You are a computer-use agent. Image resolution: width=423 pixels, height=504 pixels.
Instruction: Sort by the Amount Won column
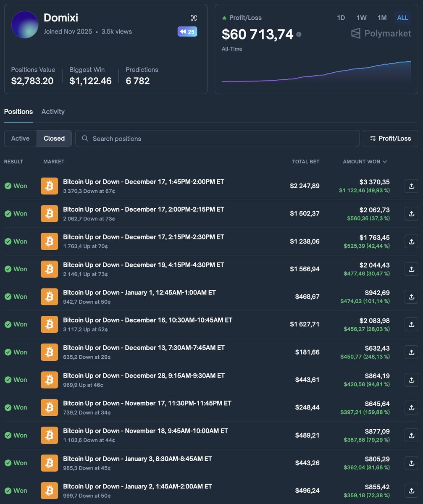[365, 162]
